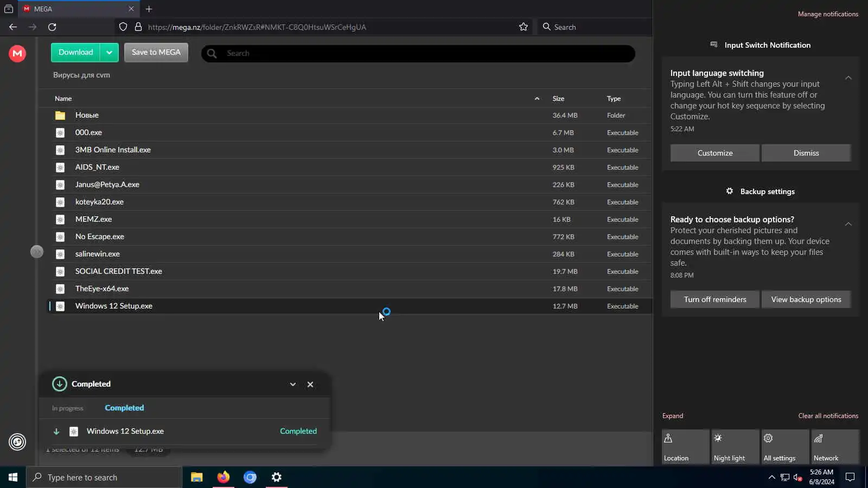Open Manage notifications link
This screenshot has height=488, width=868.
pyautogui.click(x=828, y=14)
